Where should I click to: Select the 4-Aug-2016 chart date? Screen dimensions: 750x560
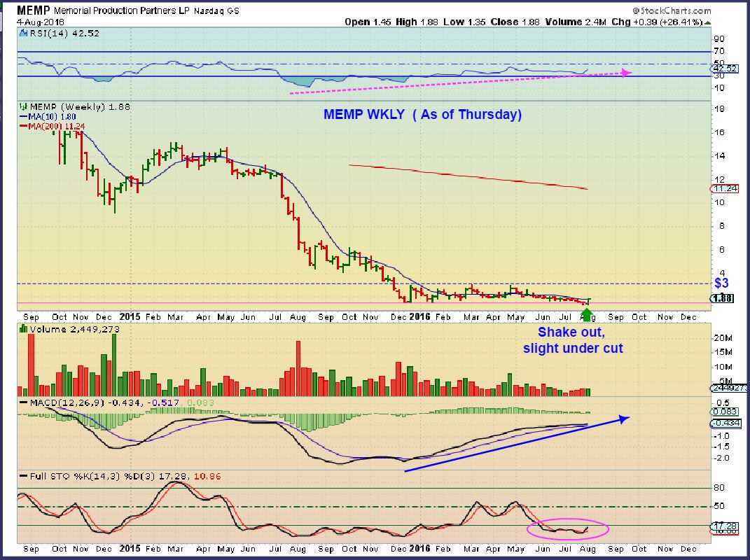40,22
